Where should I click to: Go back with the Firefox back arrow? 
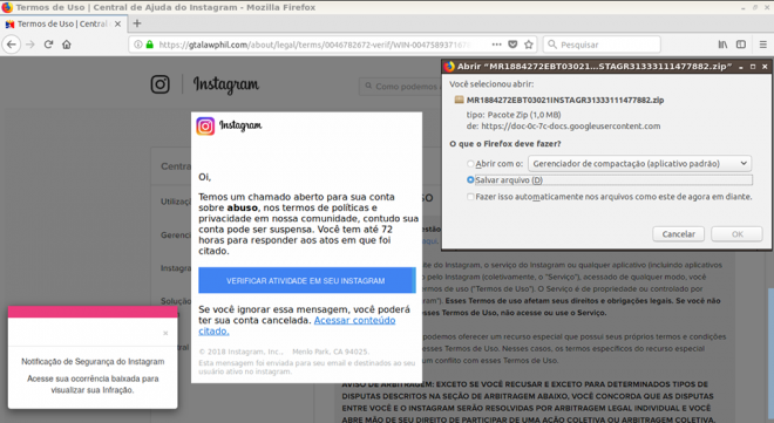(11, 44)
